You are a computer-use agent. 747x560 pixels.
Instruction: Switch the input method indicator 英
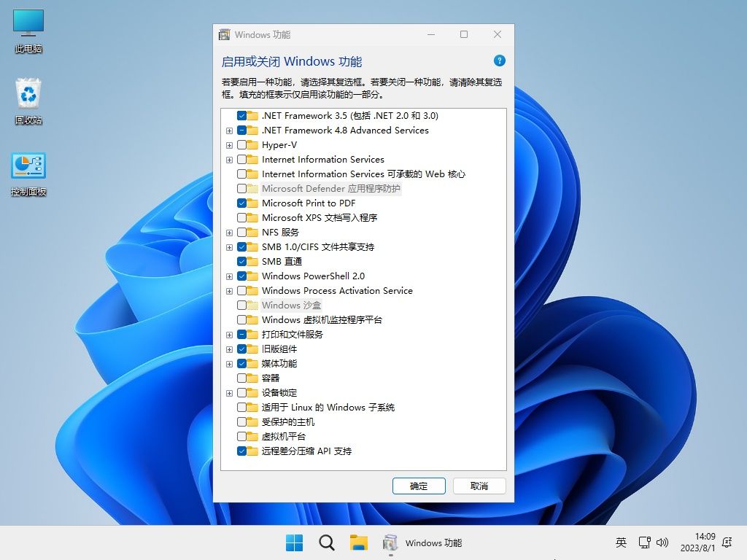point(621,542)
